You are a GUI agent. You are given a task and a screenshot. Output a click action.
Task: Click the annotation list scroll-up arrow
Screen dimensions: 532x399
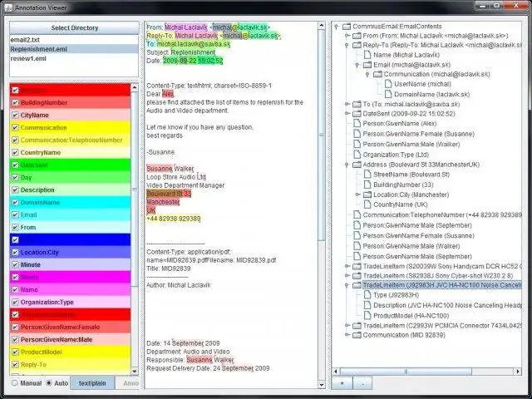[135, 87]
